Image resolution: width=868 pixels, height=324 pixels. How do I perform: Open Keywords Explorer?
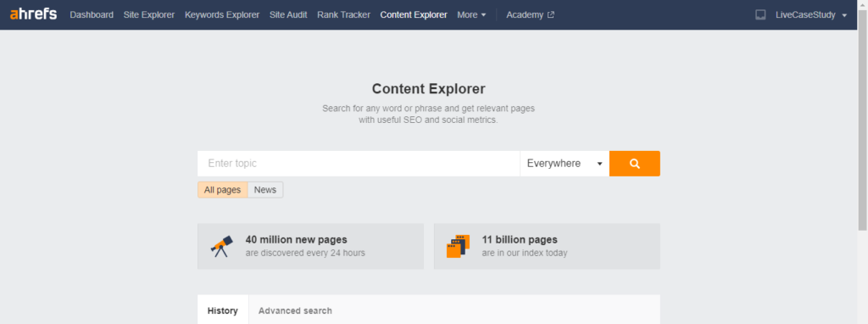point(222,15)
